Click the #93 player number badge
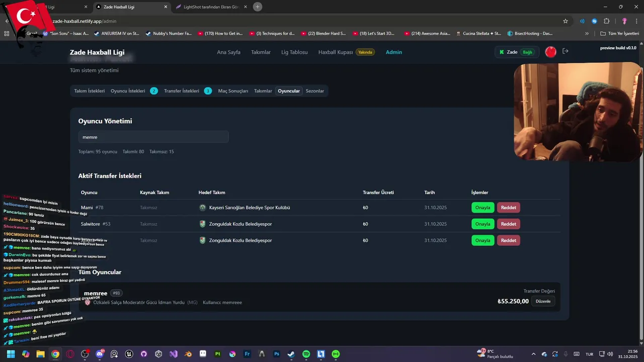This screenshot has height=362, width=644. click(116, 293)
